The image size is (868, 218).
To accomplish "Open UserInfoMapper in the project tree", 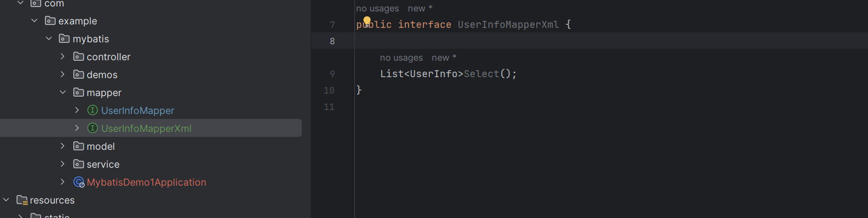I will click(137, 110).
